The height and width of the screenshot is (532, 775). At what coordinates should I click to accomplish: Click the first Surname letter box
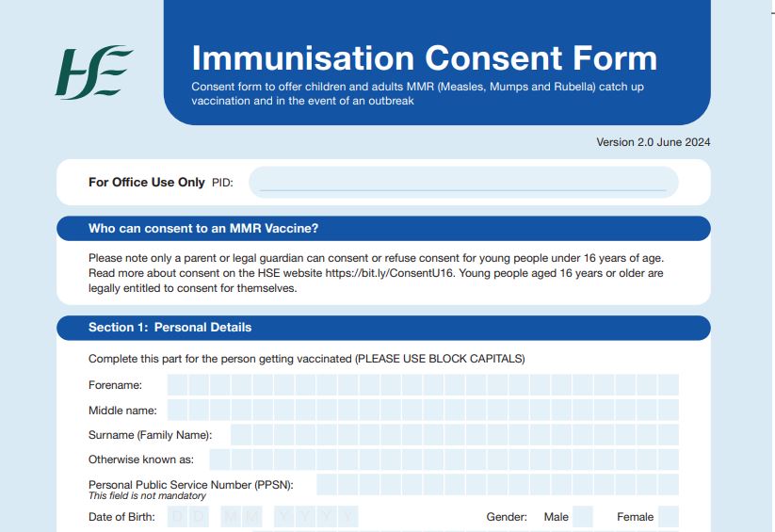coord(241,435)
